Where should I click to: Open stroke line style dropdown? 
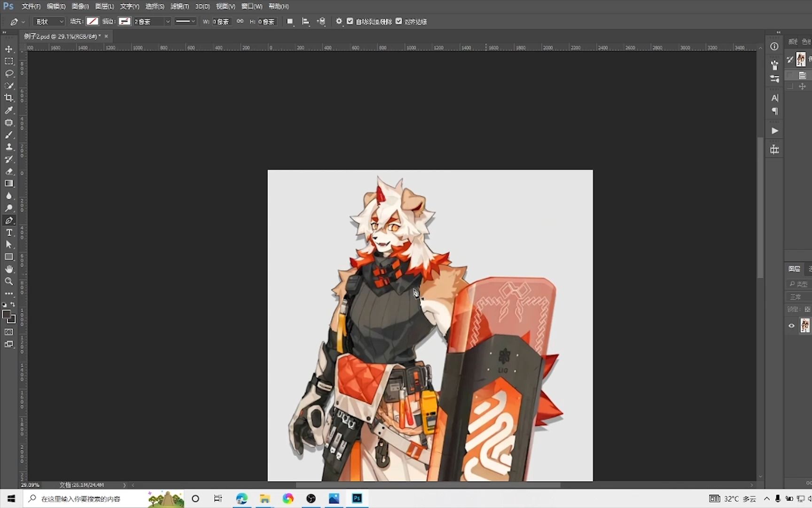tap(185, 22)
